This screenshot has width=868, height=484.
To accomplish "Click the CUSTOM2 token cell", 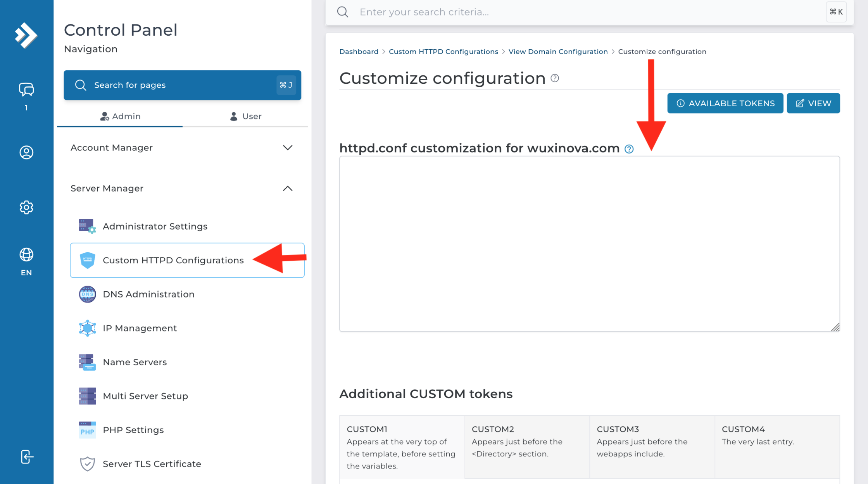I will pos(527,447).
